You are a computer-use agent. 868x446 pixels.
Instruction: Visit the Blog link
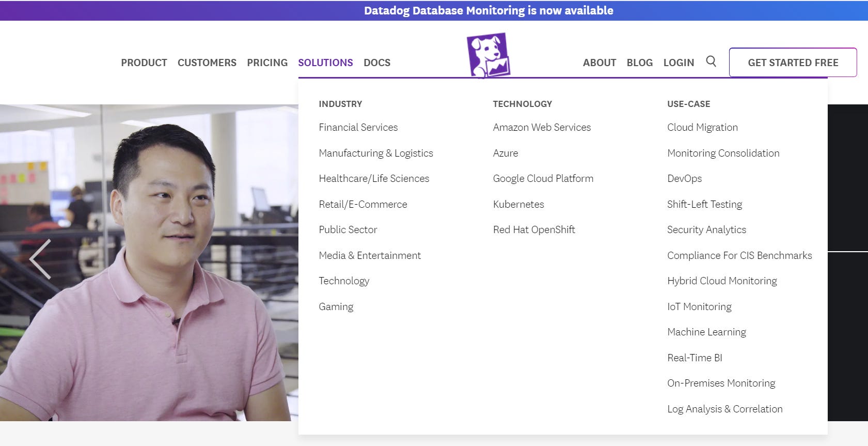[x=640, y=63]
